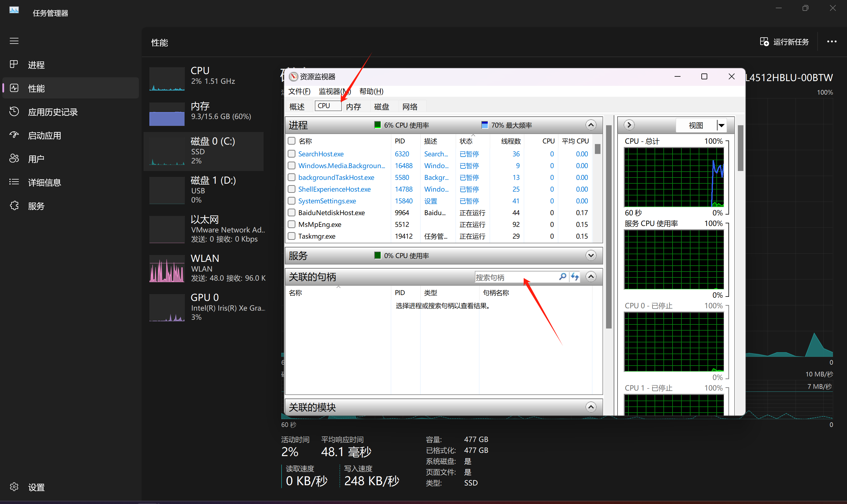Open the Services puzzle-piece icon

pos(14,205)
